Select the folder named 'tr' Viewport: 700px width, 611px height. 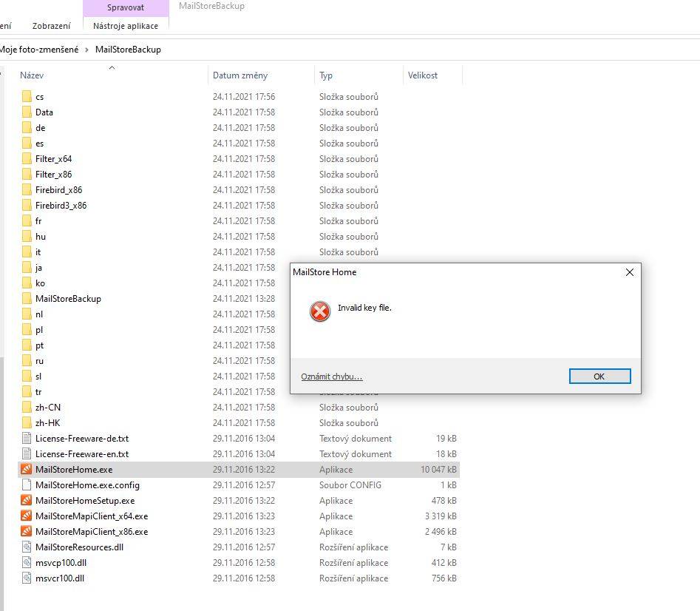38,392
